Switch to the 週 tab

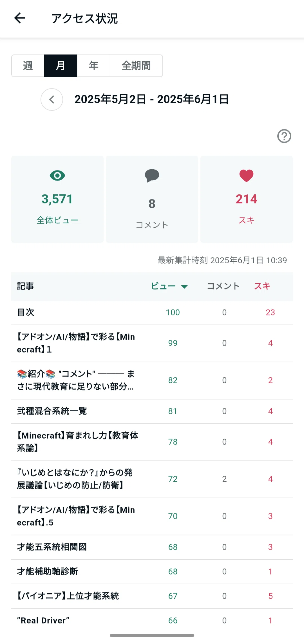click(x=28, y=66)
